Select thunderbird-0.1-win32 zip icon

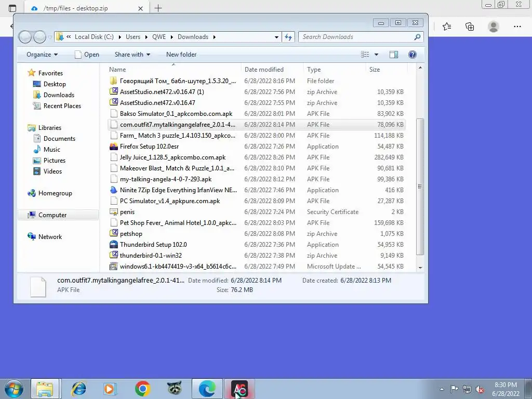(114, 256)
